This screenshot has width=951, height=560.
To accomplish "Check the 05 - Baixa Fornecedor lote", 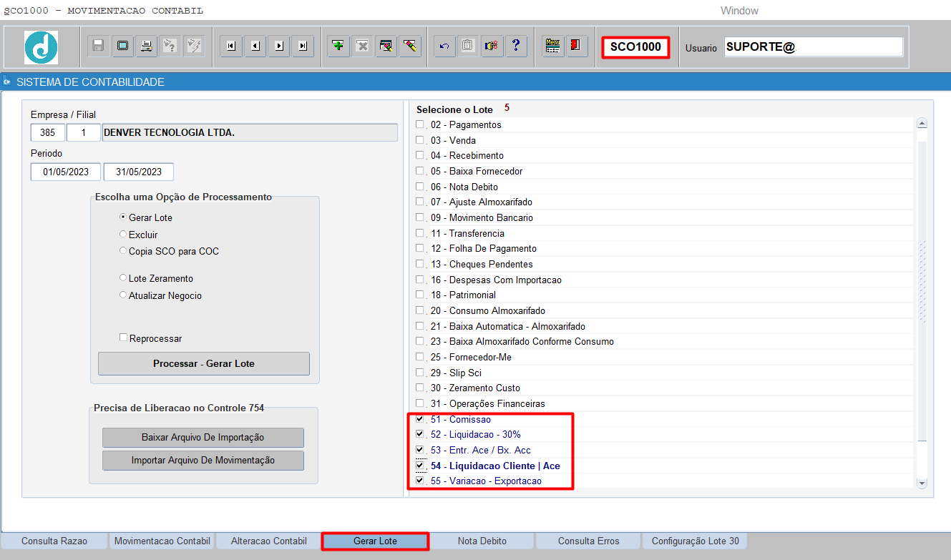I will 420,171.
